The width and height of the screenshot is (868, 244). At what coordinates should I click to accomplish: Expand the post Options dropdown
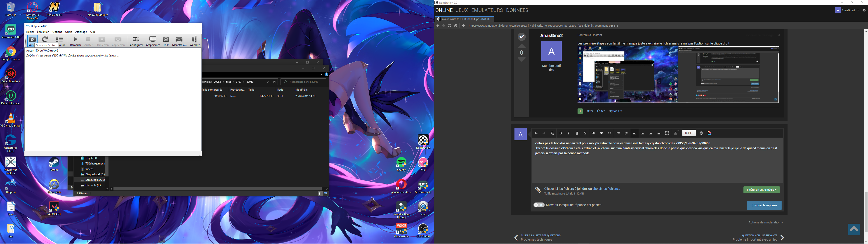[615, 111]
